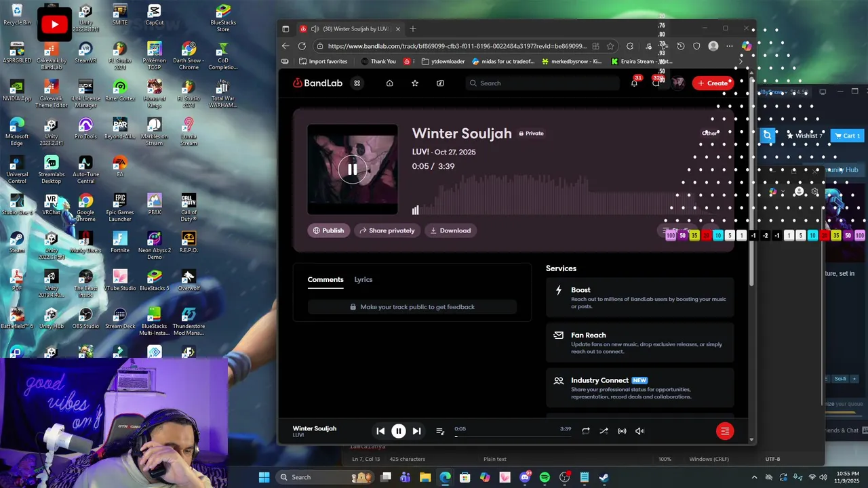868x488 pixels.
Task: Open the play queue icon
Action: (440, 431)
